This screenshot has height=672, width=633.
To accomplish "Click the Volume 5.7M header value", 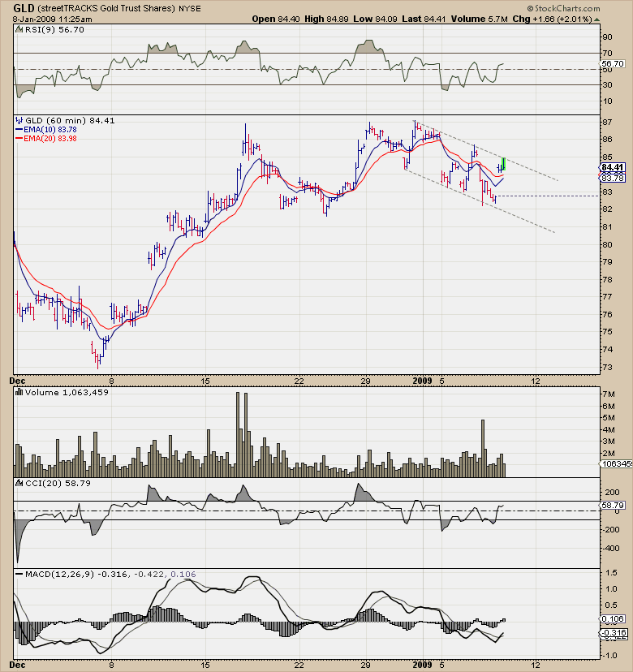I will [x=479, y=19].
